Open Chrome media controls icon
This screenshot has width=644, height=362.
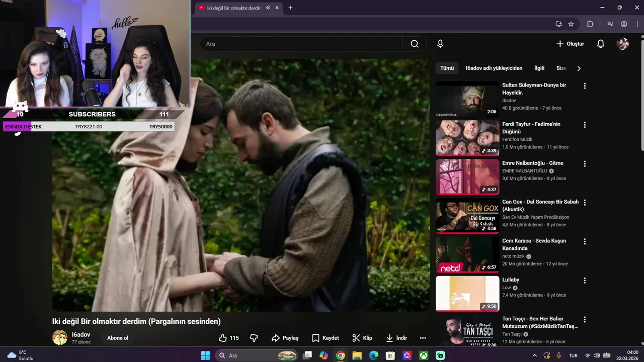610,24
